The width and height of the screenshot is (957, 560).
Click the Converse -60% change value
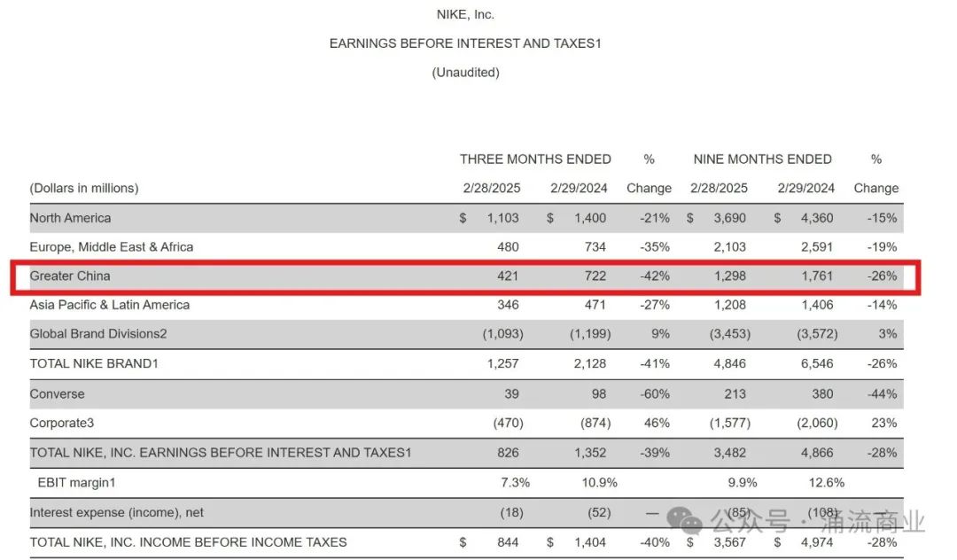[x=655, y=394]
